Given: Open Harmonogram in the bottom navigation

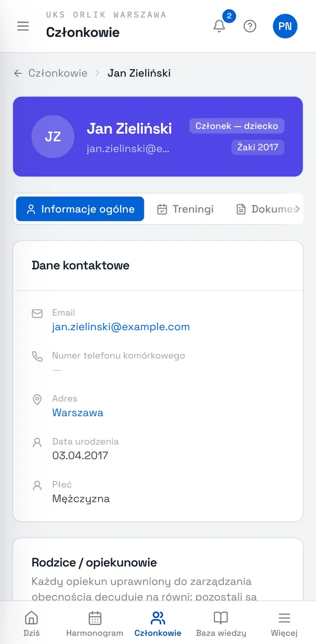Looking at the screenshot, I should (95, 624).
